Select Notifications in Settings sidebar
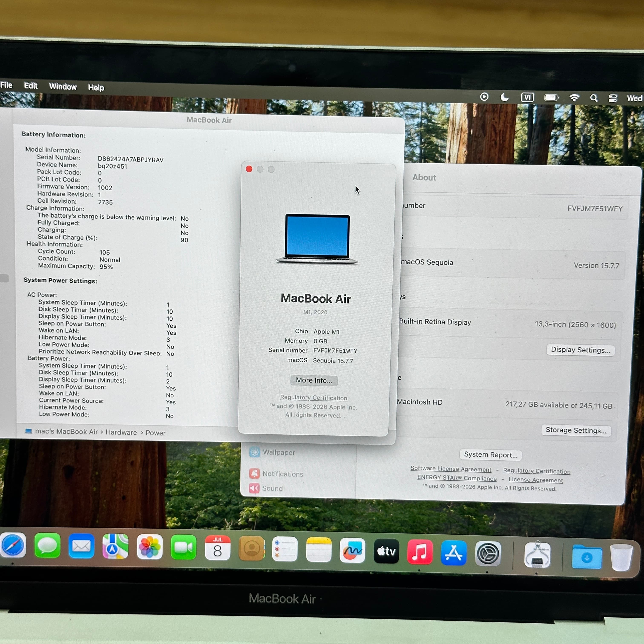Viewport: 644px width, 644px height. (276, 474)
